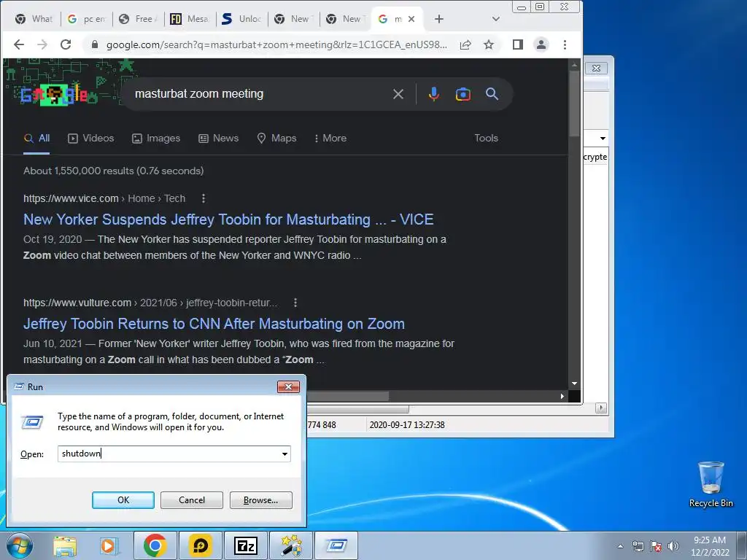This screenshot has width=747, height=560.
Task: Open Windows Media Player from the taskbar
Action: point(109,546)
